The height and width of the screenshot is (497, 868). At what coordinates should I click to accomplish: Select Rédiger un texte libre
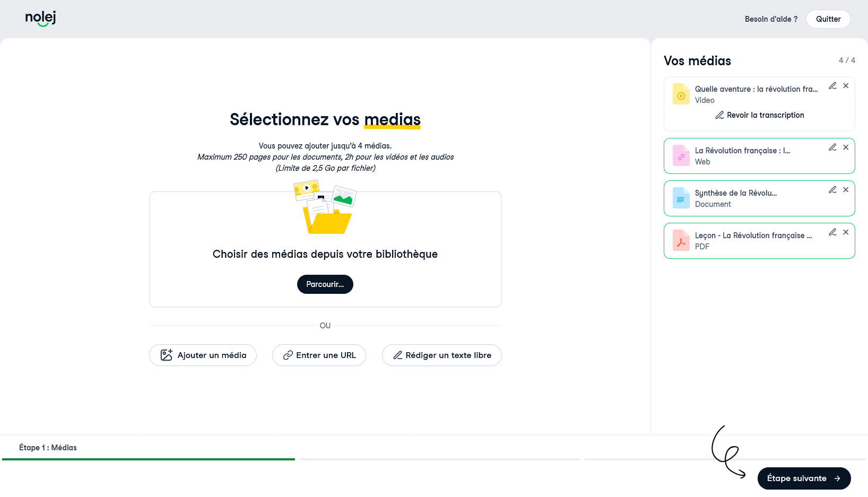tap(442, 355)
